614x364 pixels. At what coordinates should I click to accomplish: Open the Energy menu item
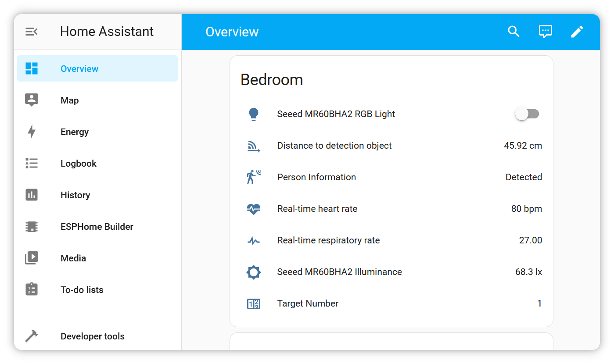click(x=97, y=132)
